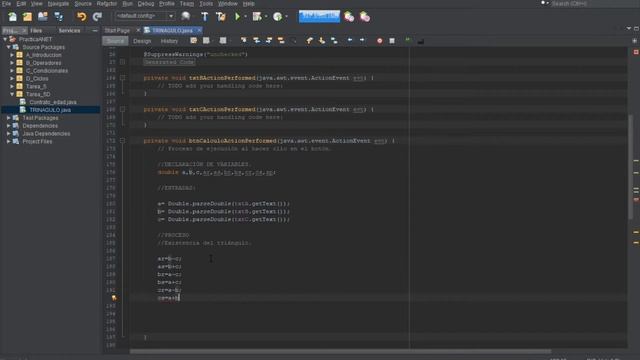Click the Stop Macro Recording square icon
640x360 pixels.
click(392, 40)
